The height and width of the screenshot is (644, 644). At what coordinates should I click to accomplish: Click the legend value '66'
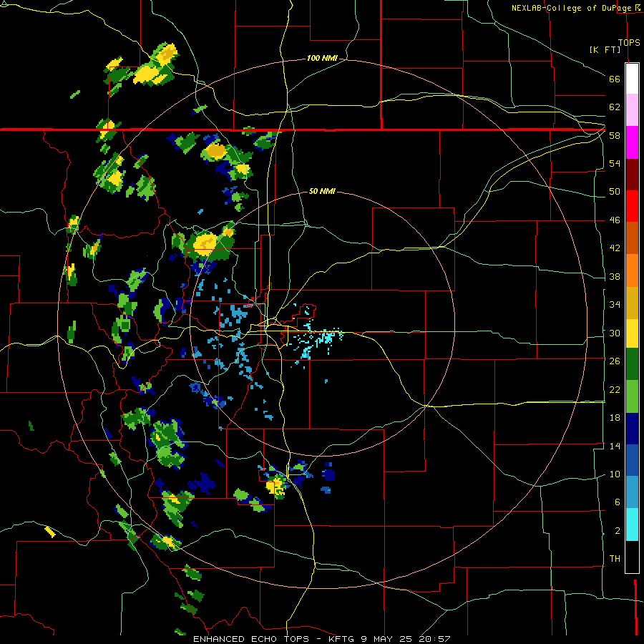(615, 79)
